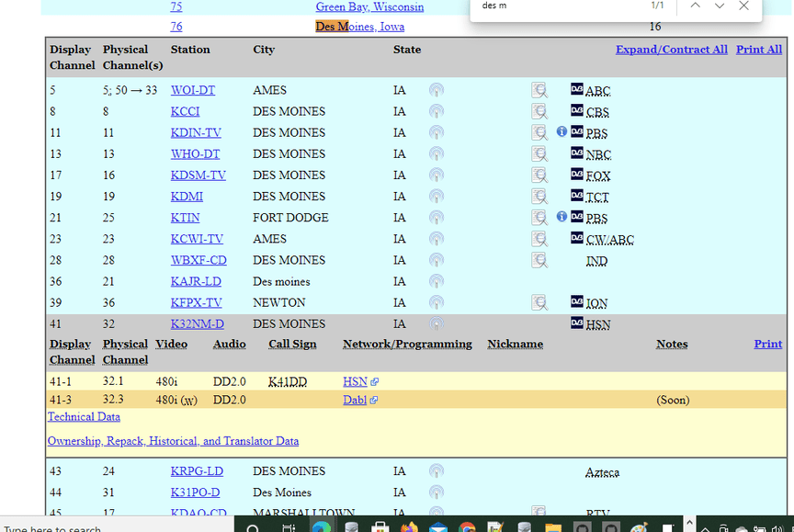
Task: Open the Green Bay, Wisconsin link
Action: click(x=369, y=6)
